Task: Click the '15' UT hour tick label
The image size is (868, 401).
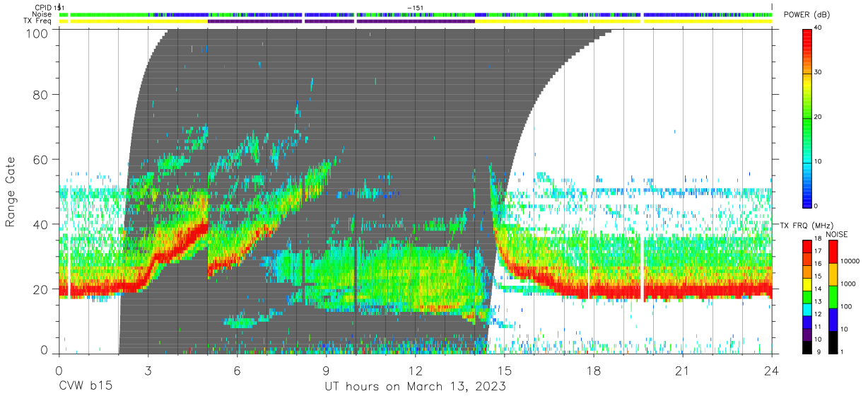Action: pos(505,371)
